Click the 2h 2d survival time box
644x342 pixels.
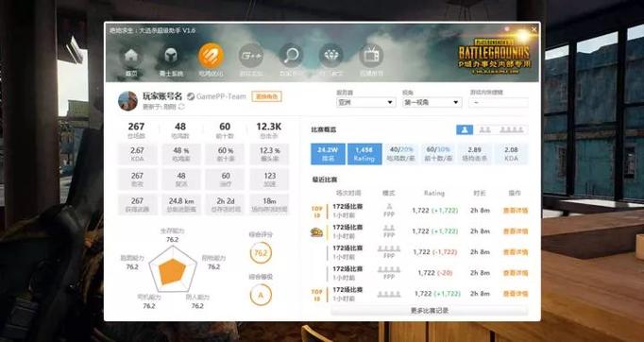click(225, 204)
